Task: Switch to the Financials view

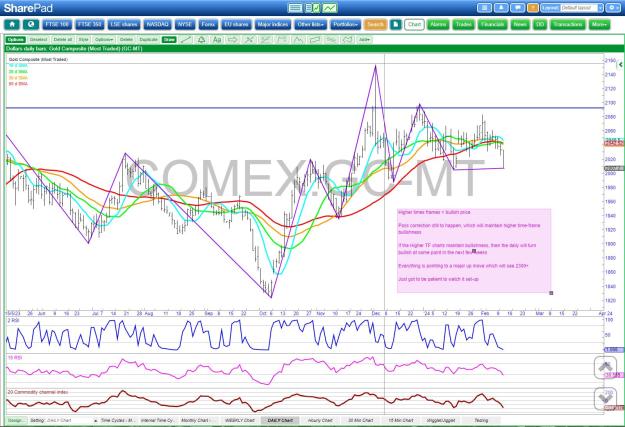Action: 492,25
